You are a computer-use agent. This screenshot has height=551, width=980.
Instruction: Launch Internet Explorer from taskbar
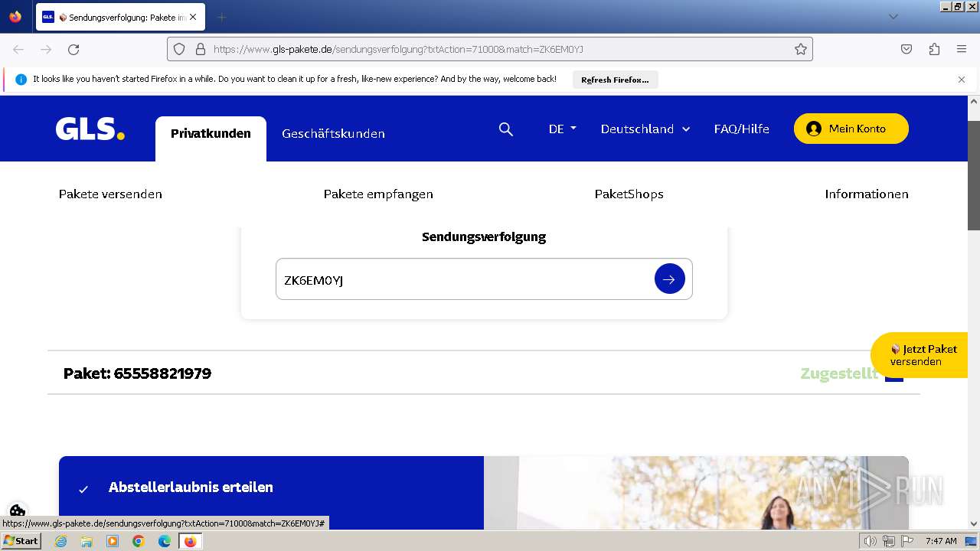click(60, 541)
